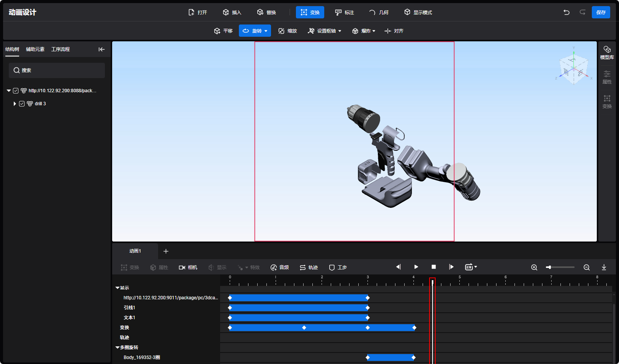Collapse the left structure tree panel
This screenshot has height=364, width=619.
[x=101, y=49]
